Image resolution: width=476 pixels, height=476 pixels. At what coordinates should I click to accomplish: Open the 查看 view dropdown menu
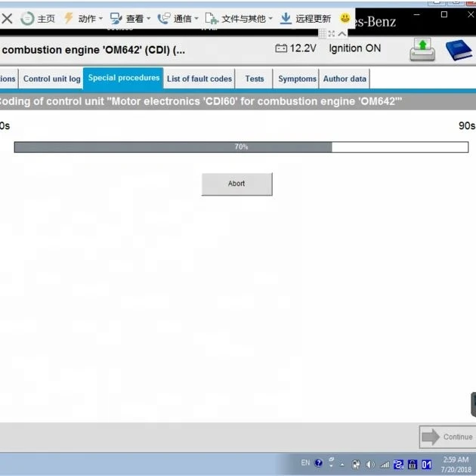[130, 19]
